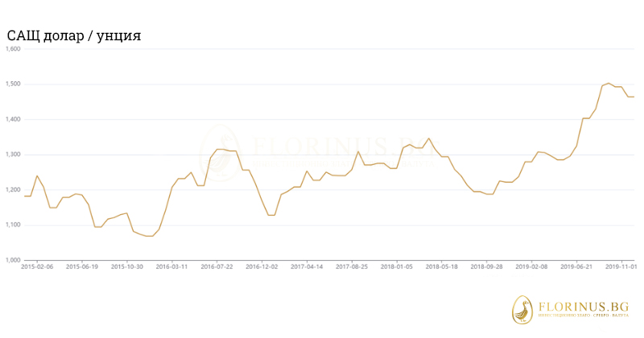Select the 2018-05-18 date on x-axis
644x338 pixels.
442,266
